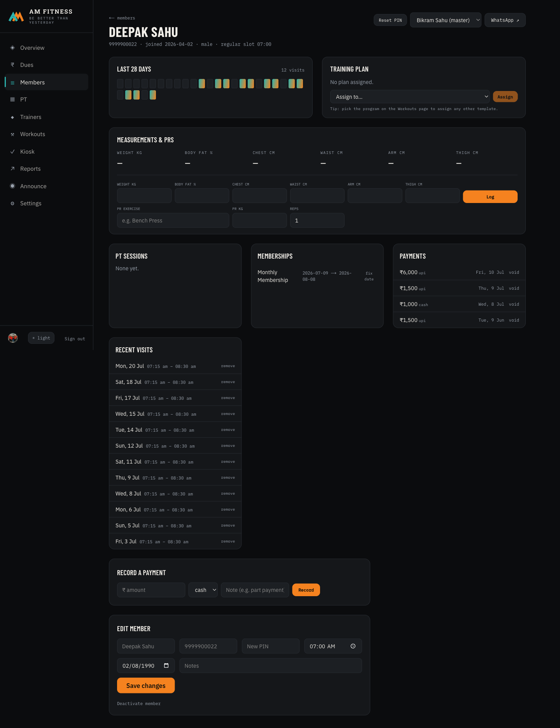Click the clock icon in regular slot field
Image resolution: width=560 pixels, height=728 pixels.
click(353, 646)
